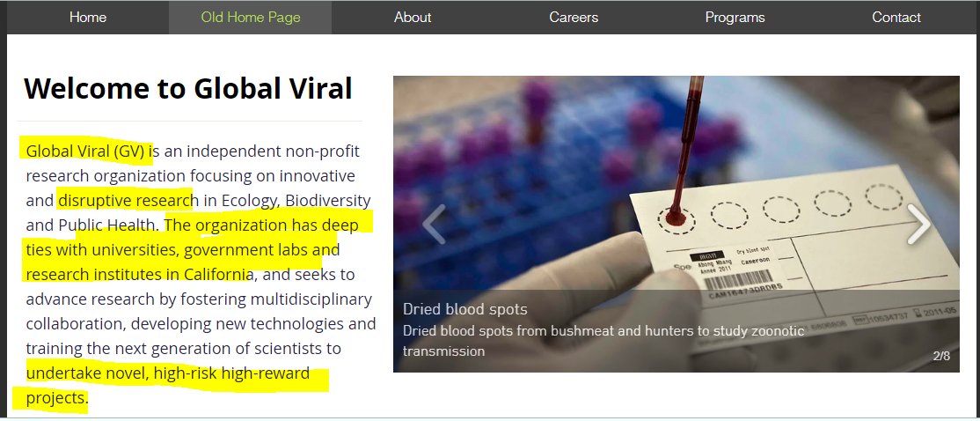Image resolution: width=980 pixels, height=421 pixels.
Task: Click the highlighted 'disruptive research' phrase
Action: 125,200
